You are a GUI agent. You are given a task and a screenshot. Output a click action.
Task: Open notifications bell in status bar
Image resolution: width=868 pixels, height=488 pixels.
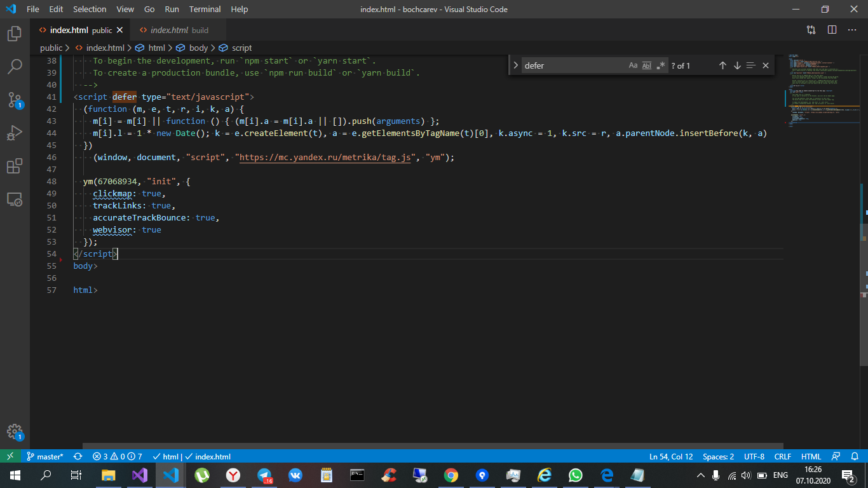click(855, 456)
